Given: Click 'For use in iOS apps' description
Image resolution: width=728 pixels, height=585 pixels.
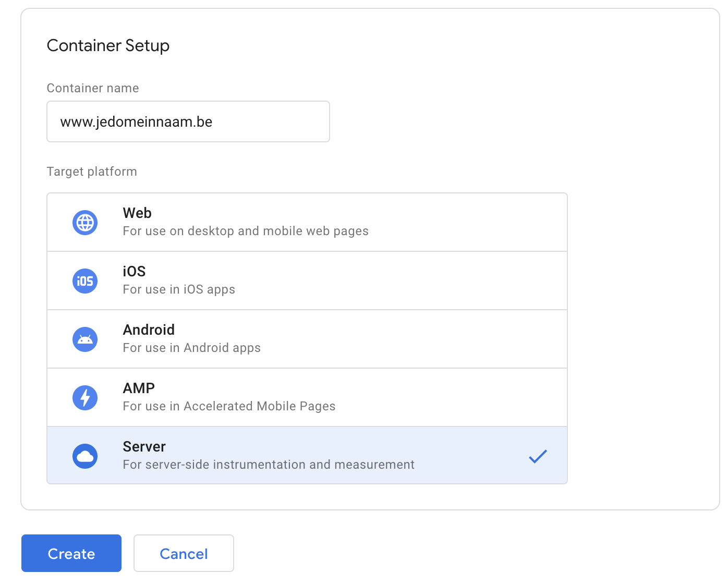Looking at the screenshot, I should [179, 289].
